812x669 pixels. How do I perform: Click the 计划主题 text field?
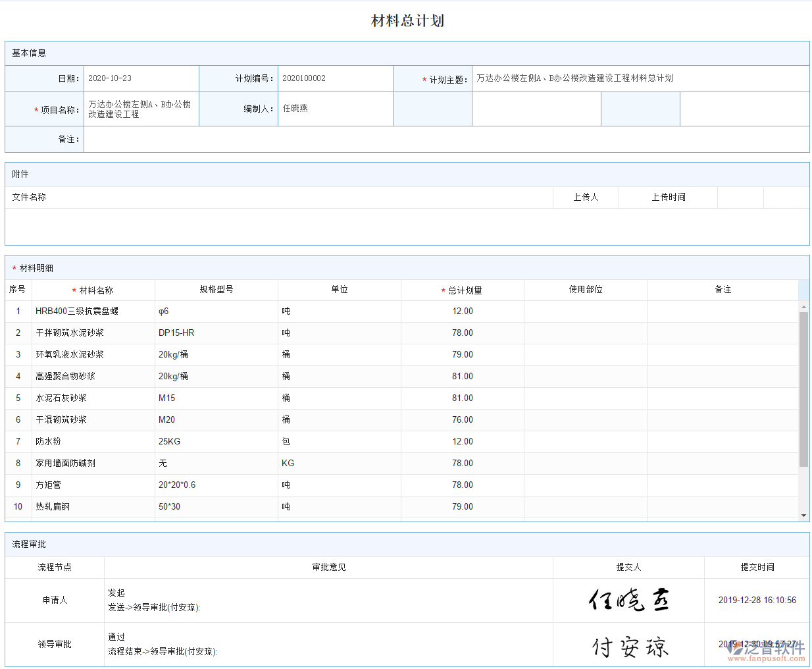pyautogui.click(x=640, y=78)
